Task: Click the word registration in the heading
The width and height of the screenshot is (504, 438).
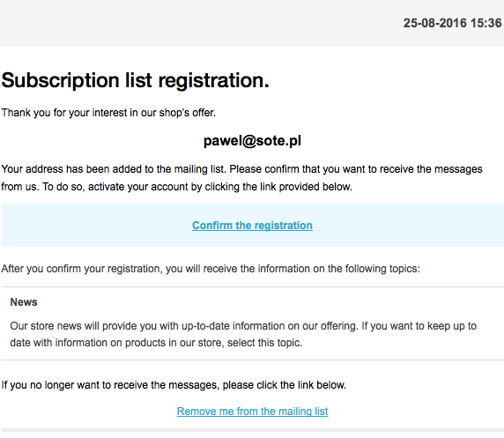Action: pyautogui.click(x=213, y=80)
